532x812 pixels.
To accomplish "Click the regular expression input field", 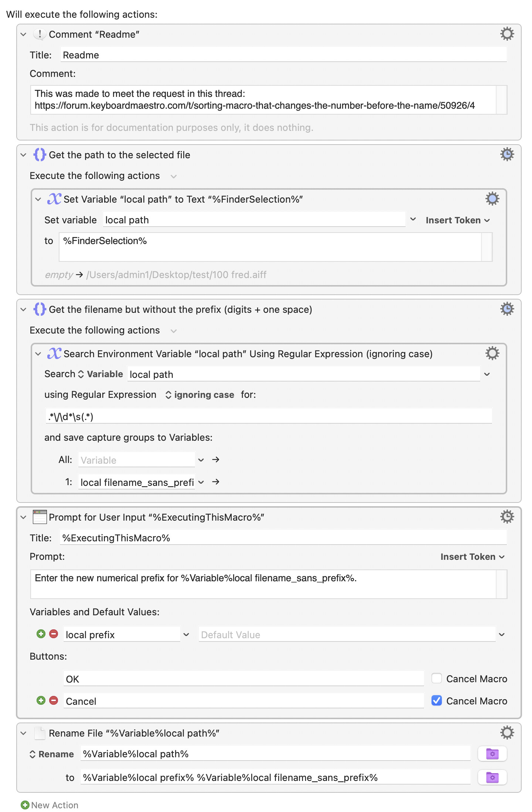I will [x=268, y=417].
